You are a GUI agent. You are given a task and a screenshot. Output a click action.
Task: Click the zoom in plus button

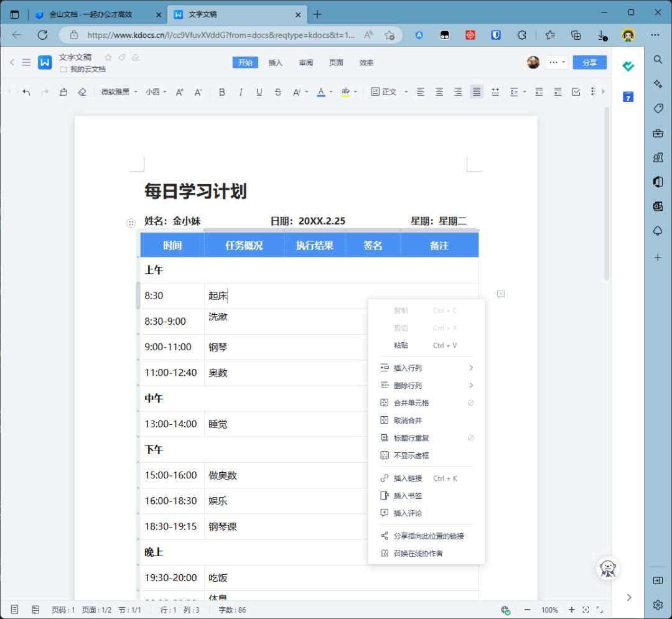571,610
